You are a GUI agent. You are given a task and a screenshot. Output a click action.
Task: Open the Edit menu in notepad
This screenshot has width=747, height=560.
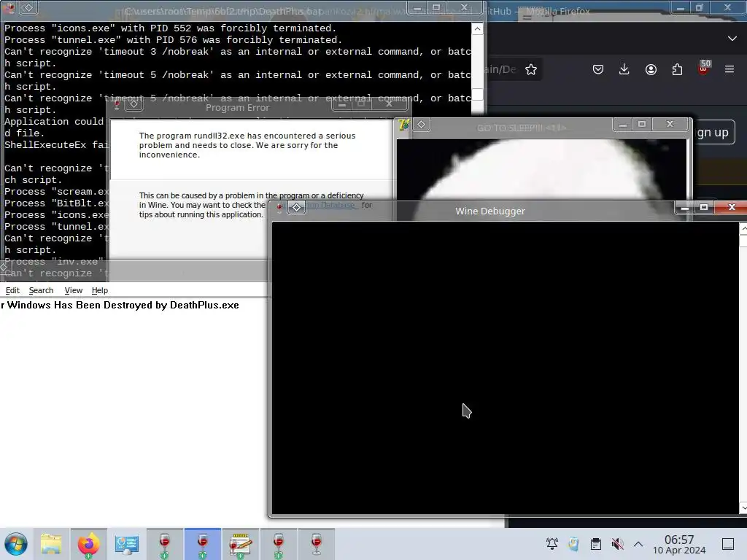point(12,290)
